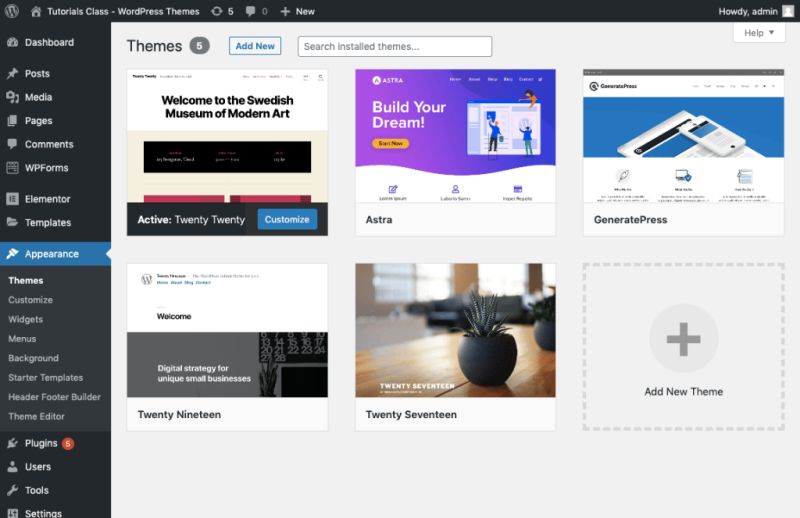Open Widgets submenu link
Screen dimensions: 800x518
click(26, 319)
